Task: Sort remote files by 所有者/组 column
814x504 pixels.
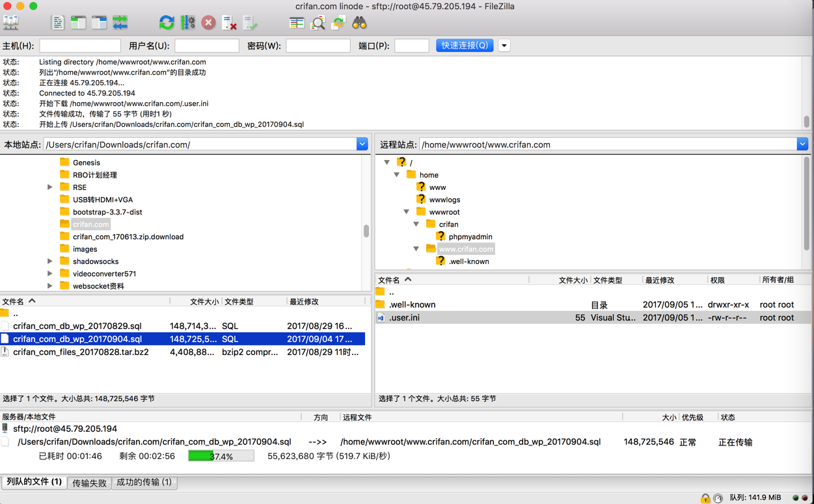Action: [x=784, y=280]
